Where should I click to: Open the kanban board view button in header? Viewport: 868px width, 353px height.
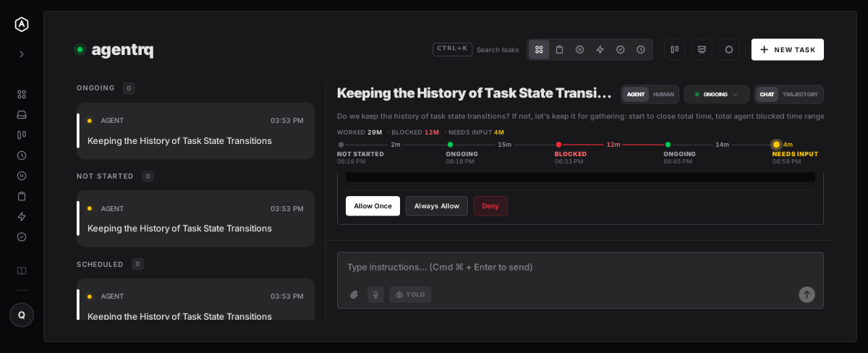point(675,49)
